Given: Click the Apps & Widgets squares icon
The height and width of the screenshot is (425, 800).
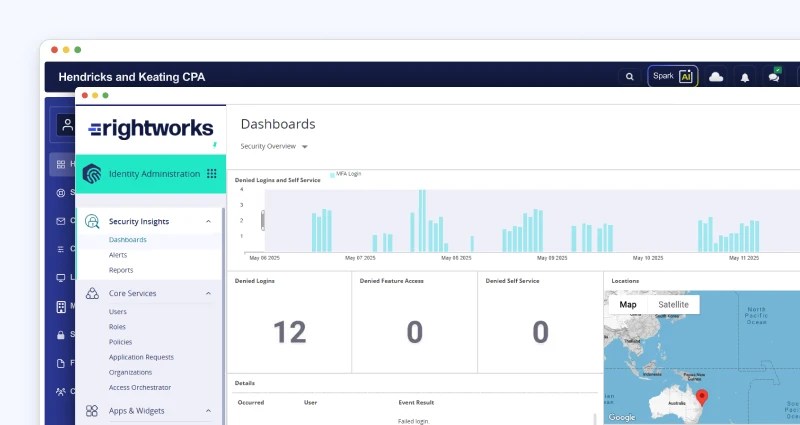Looking at the screenshot, I should (92, 411).
